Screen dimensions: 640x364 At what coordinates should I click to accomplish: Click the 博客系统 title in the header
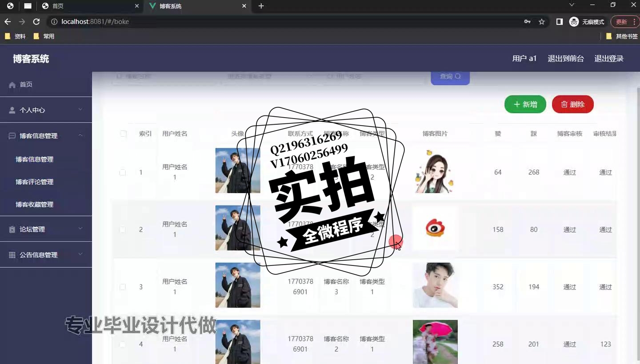point(31,59)
